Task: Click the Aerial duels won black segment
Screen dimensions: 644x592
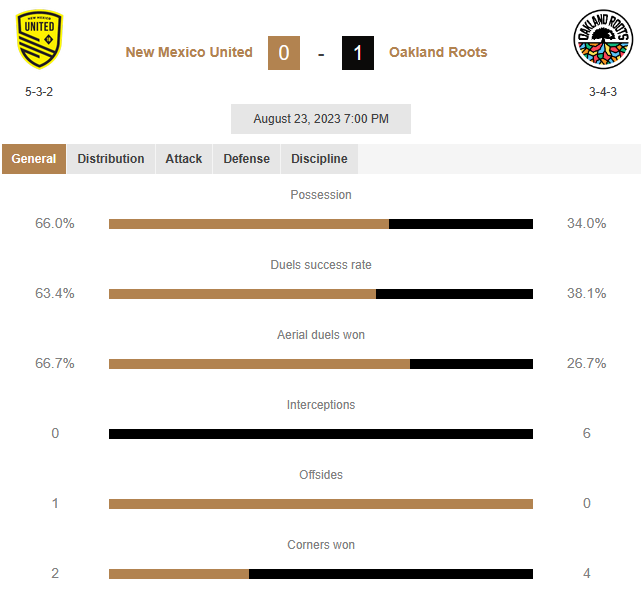Action: (x=472, y=364)
